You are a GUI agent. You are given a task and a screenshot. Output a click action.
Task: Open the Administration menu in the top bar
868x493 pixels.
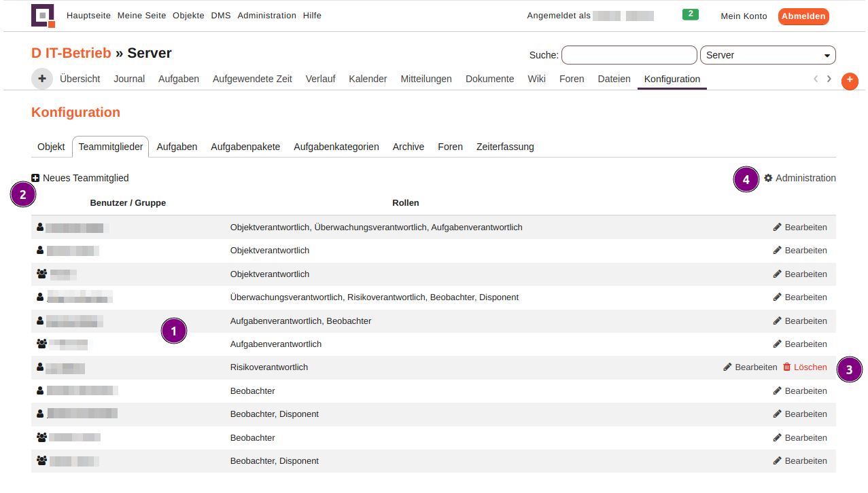pyautogui.click(x=266, y=15)
